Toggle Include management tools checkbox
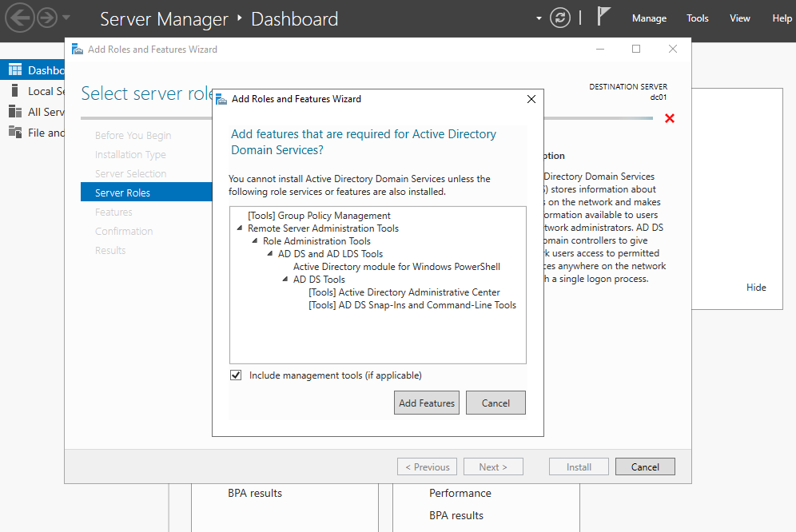796x532 pixels. click(236, 375)
